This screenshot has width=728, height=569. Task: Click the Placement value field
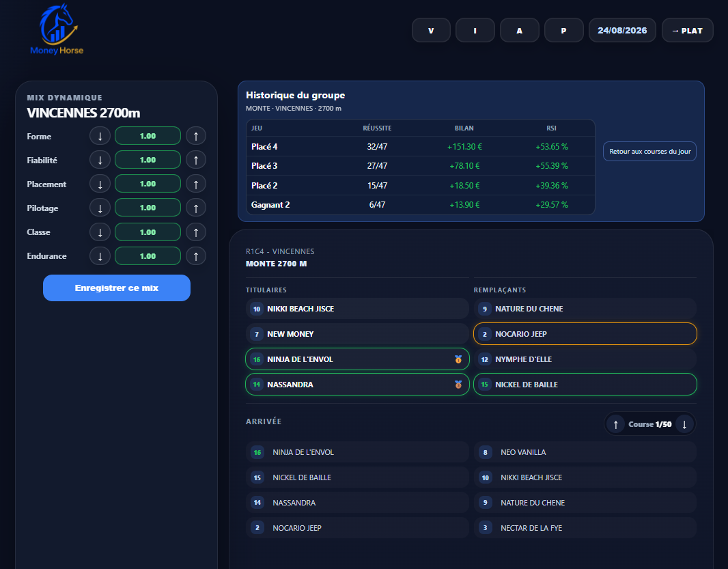(148, 184)
